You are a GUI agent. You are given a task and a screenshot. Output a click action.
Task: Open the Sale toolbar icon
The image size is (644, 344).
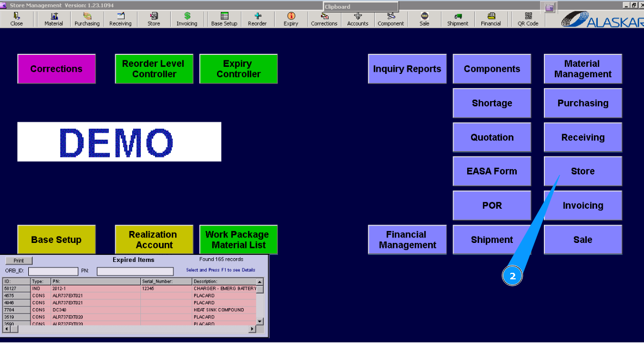click(x=424, y=20)
